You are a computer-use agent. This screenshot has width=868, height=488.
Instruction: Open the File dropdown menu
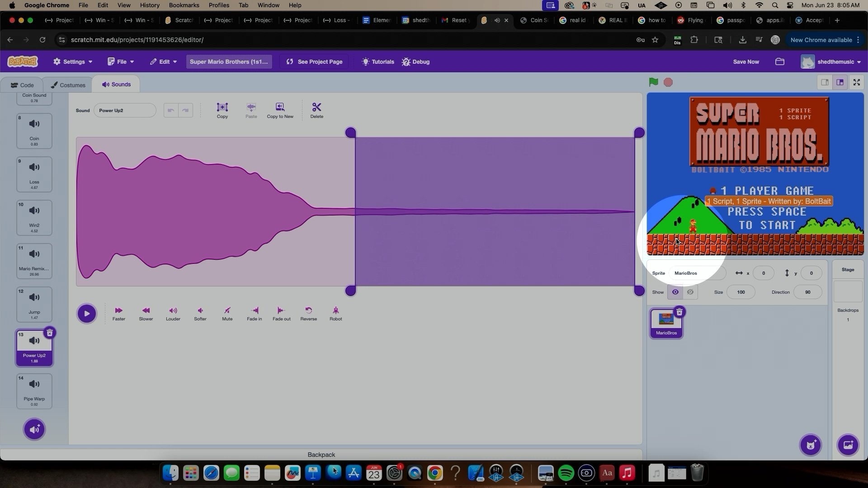pyautogui.click(x=121, y=61)
